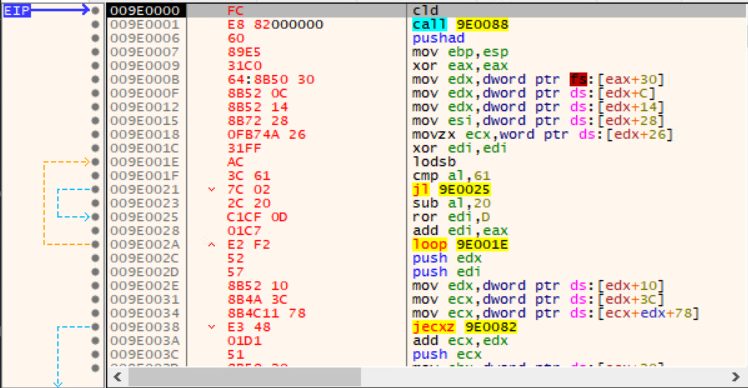Viewport: 748px width, 388px height.
Task: Select the pushad instruction
Action: point(438,38)
